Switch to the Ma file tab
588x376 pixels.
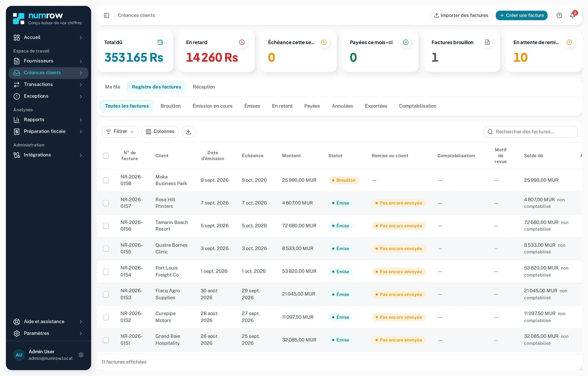click(113, 87)
